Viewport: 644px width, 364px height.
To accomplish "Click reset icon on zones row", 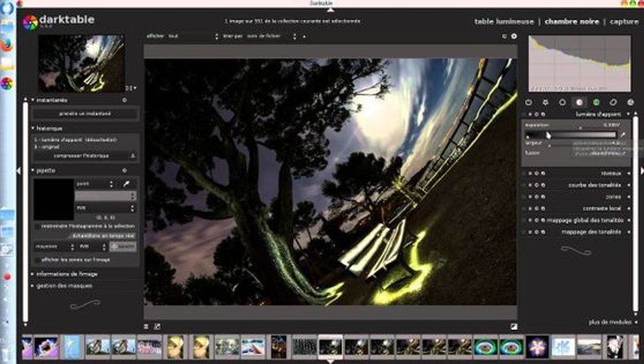I will (x=536, y=196).
